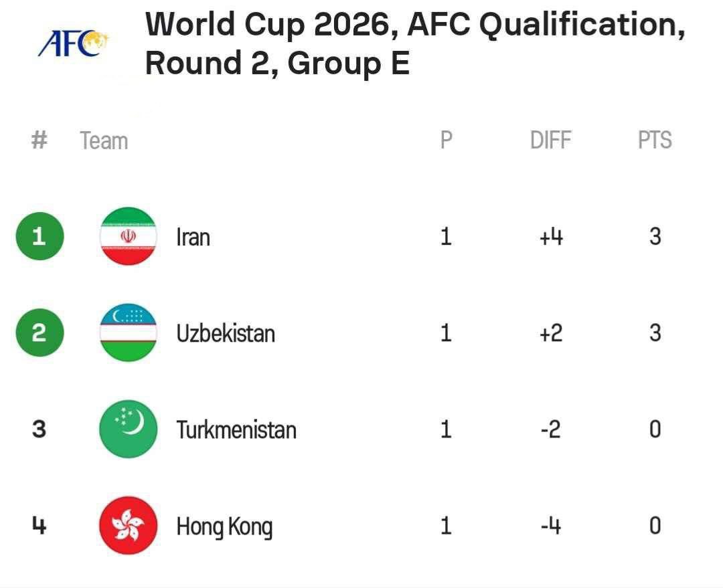Viewport: 723px width, 588px height.
Task: Open the Hong Kong team link
Action: pos(224,526)
